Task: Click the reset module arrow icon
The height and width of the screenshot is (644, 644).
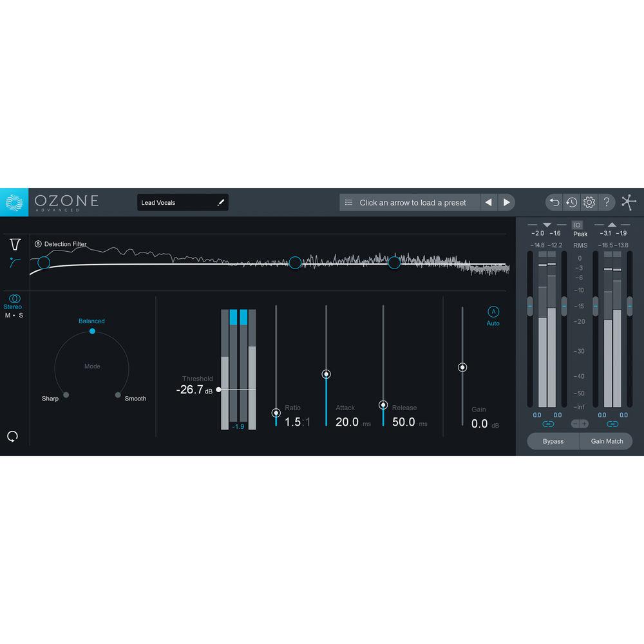Action: coord(13,436)
